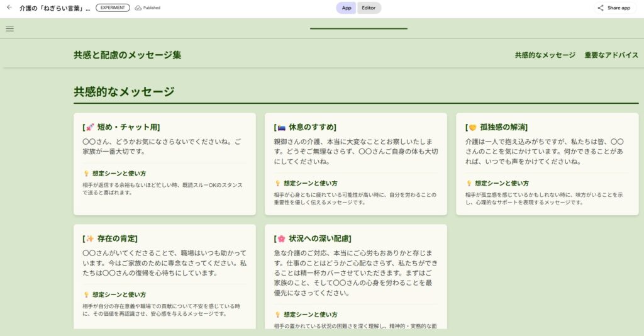Click the 共感的なメッセージ navigation link
Screen dimensions: 644x336
point(545,55)
